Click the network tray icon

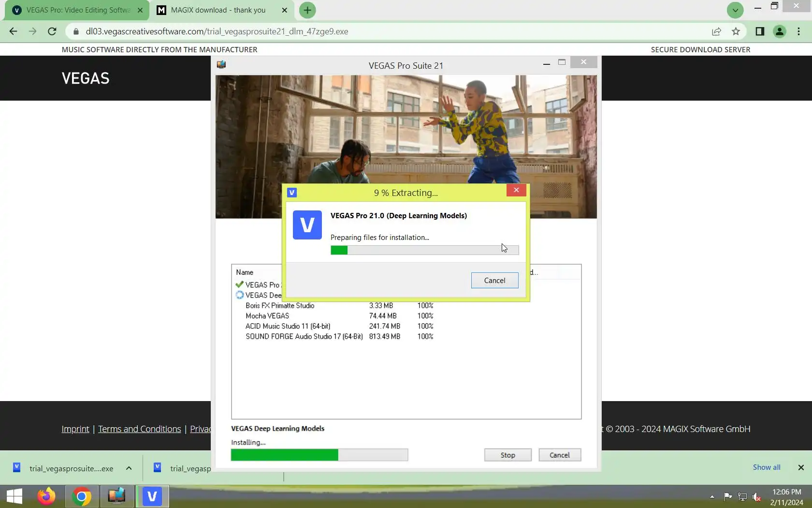[x=742, y=496]
